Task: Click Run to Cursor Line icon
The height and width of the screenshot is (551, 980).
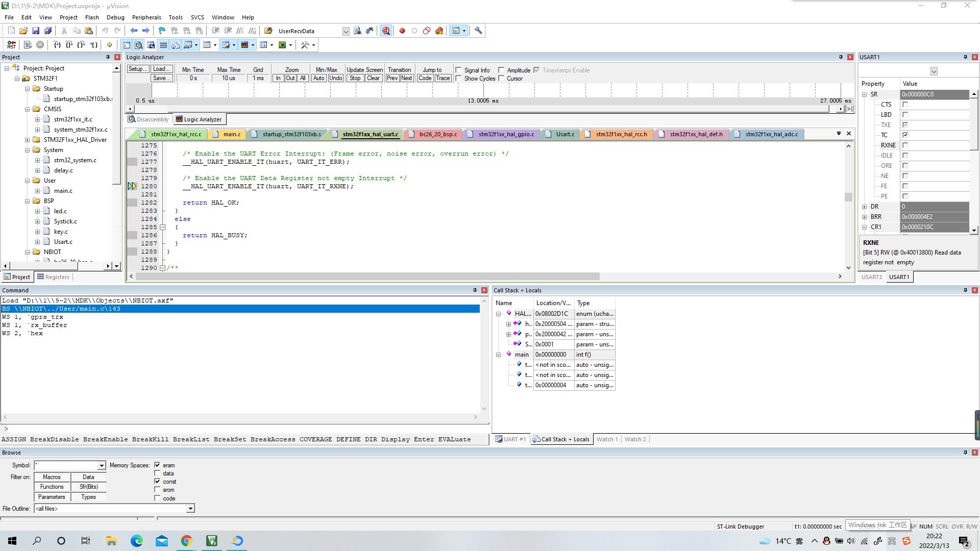Action: (x=94, y=45)
